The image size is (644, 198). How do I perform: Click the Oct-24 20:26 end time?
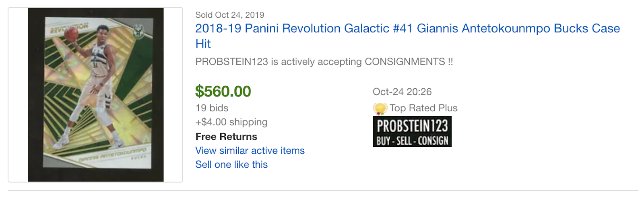[x=402, y=92]
